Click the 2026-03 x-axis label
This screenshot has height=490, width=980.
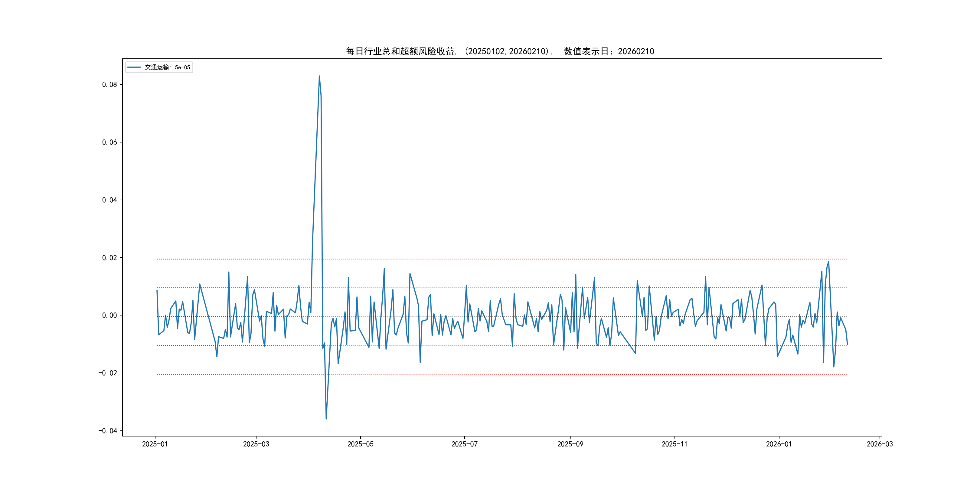(880, 444)
